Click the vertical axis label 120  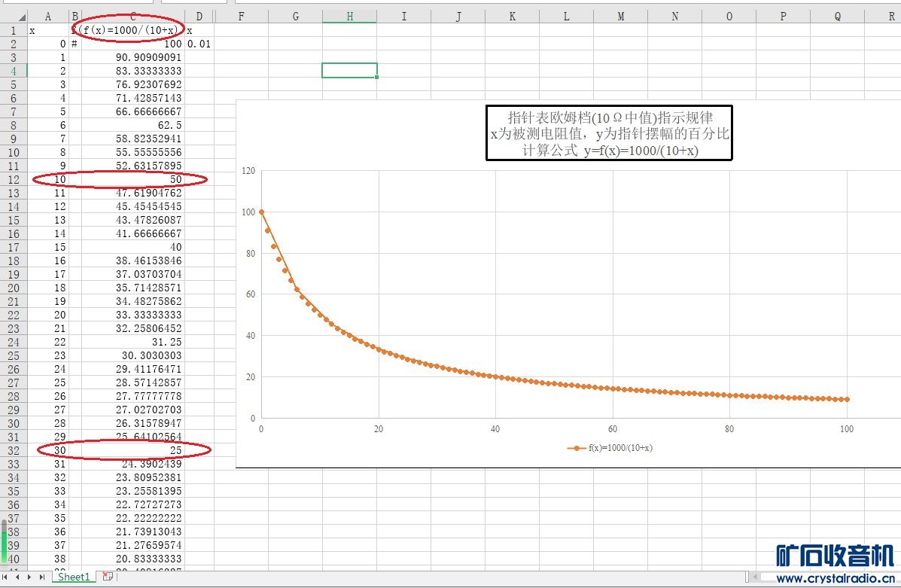[248, 171]
